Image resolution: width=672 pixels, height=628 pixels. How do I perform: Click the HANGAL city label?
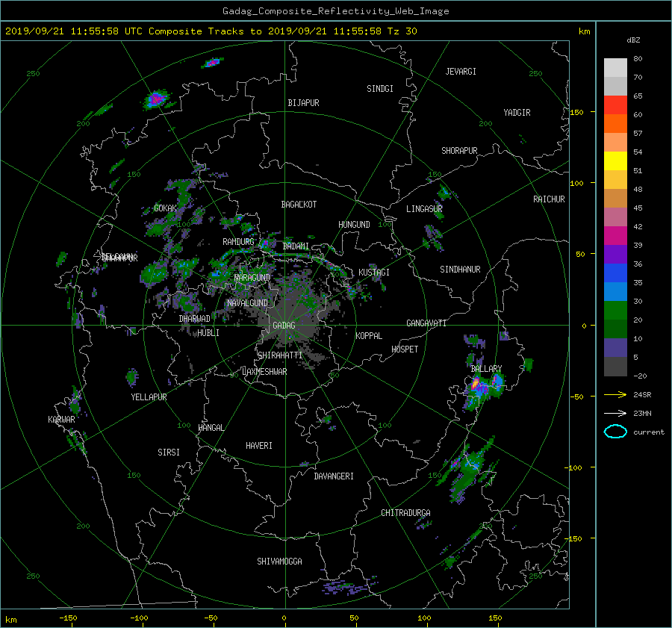(x=211, y=428)
